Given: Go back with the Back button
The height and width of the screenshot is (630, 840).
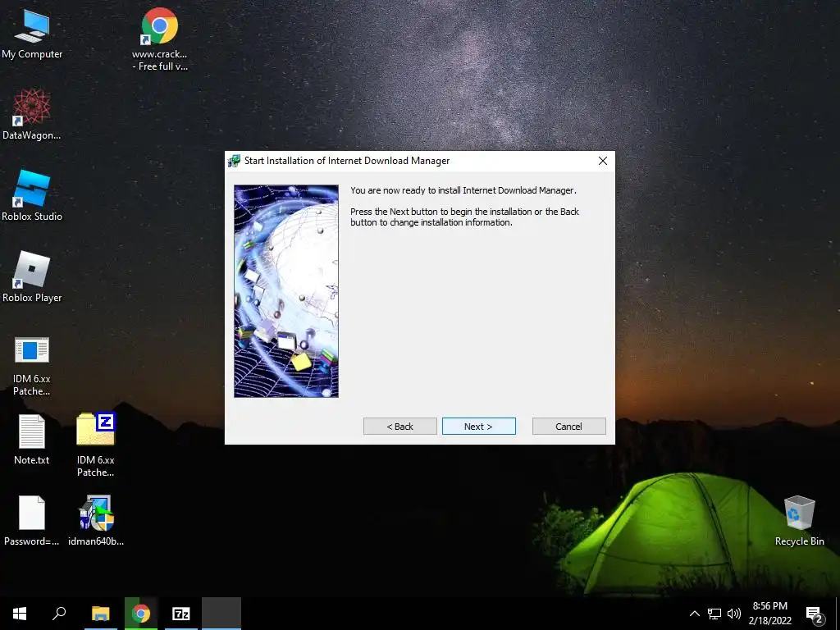Looking at the screenshot, I should click(399, 427).
